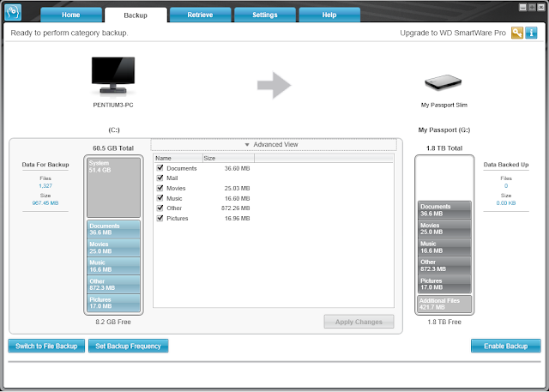Viewport: 549px width, 392px height.
Task: Click the 60.5 GB Total label
Action: click(x=113, y=148)
